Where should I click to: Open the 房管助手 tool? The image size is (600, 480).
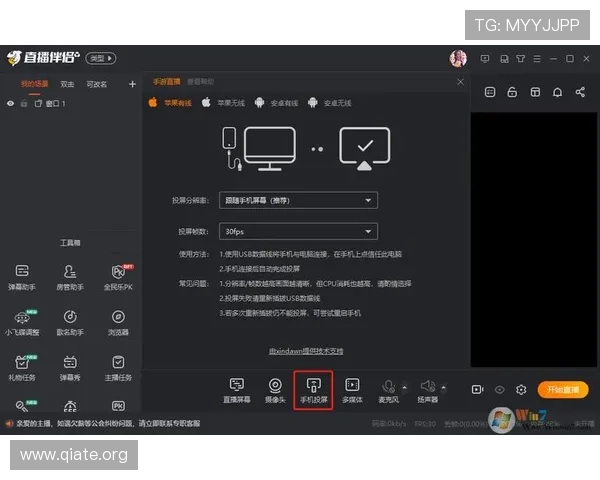point(70,277)
